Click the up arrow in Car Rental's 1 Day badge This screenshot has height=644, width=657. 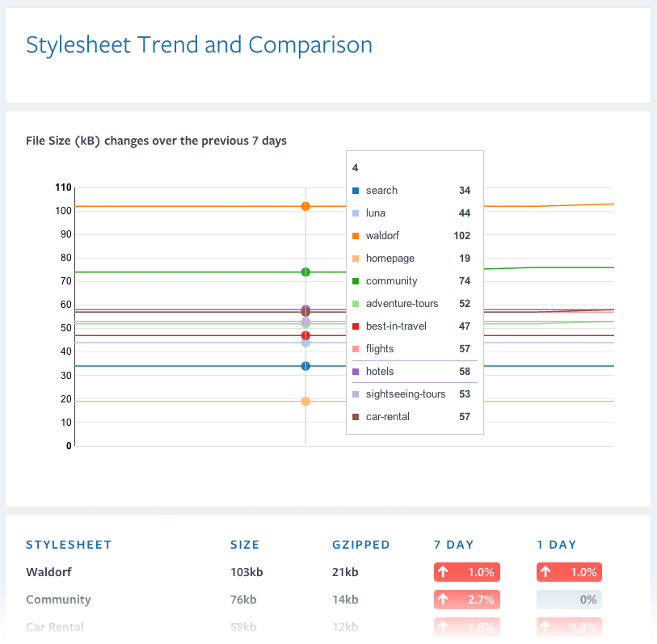click(545, 627)
